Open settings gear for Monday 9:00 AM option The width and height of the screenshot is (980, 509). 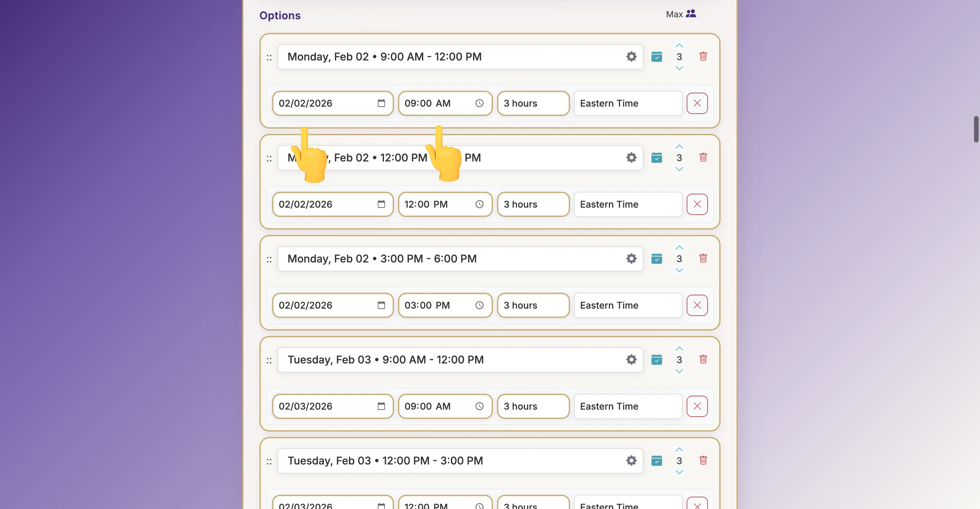pyautogui.click(x=631, y=57)
